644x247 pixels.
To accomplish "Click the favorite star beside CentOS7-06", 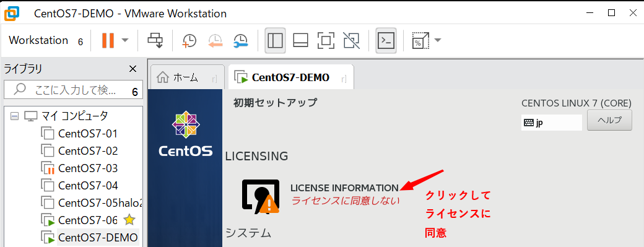I will 129,220.
